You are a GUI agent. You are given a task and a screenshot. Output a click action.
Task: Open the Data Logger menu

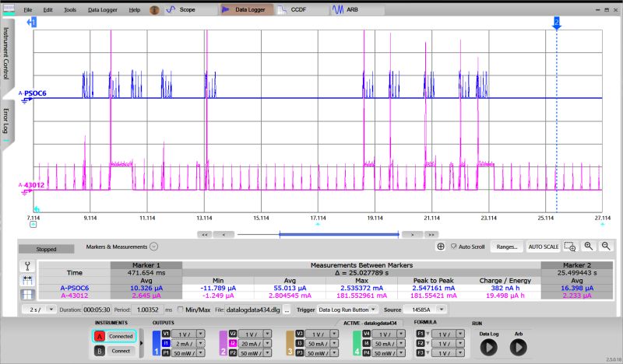click(103, 10)
